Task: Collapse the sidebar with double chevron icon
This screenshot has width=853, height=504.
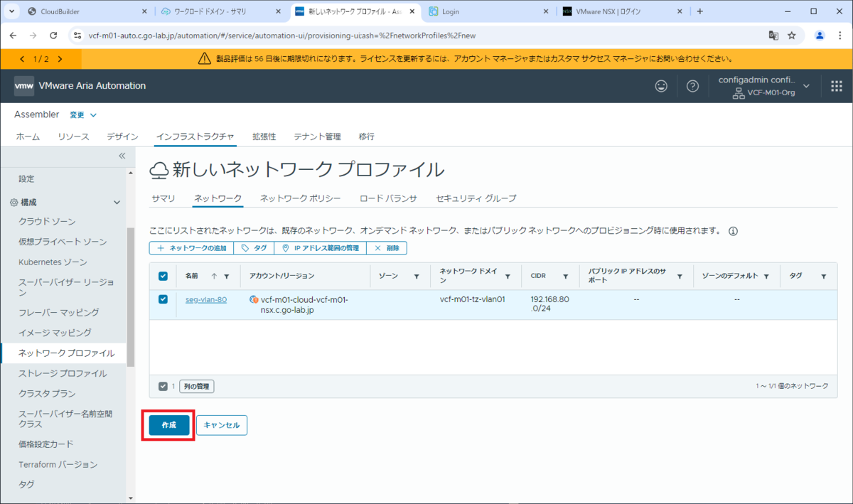Action: 122,156
